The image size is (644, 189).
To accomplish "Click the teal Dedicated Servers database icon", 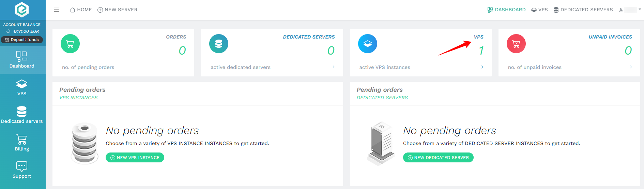I will 219,44.
